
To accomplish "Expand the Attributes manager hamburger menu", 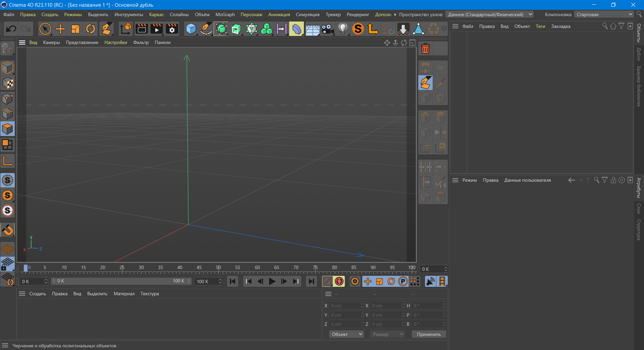I will tap(455, 180).
